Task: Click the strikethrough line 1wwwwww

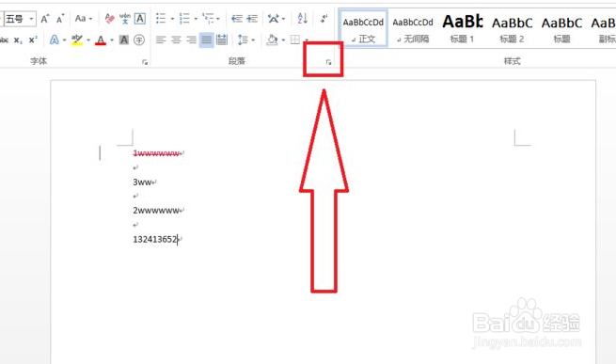Action: (156, 153)
